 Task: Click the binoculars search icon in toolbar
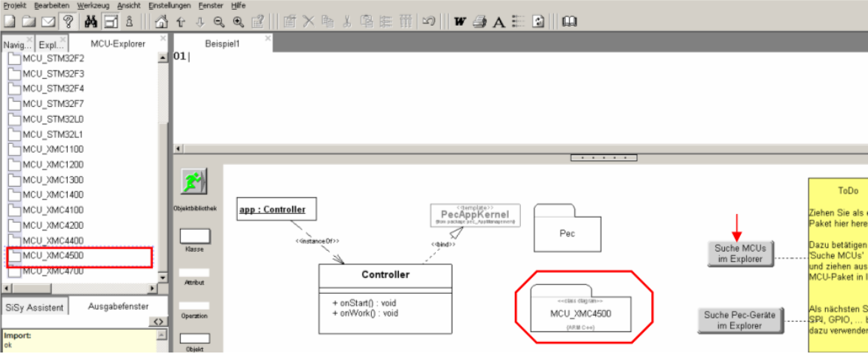pyautogui.click(x=92, y=21)
